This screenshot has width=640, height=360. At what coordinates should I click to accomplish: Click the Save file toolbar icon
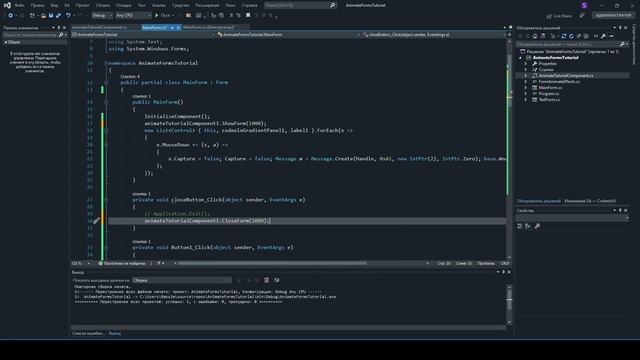click(x=51, y=16)
